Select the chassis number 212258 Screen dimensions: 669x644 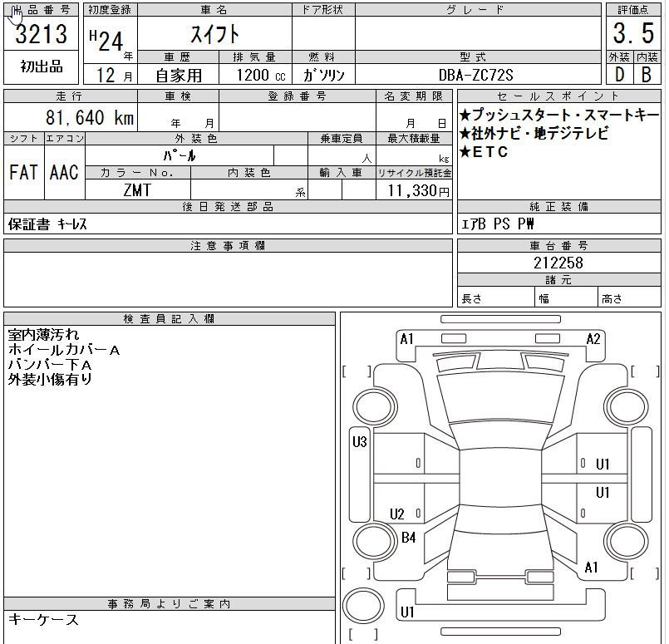558,263
